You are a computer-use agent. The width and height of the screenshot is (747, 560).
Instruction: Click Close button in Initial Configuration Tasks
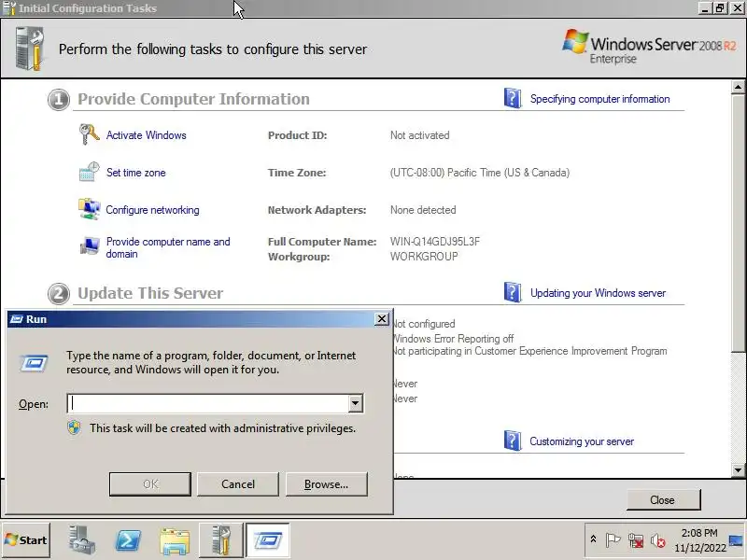pyautogui.click(x=663, y=499)
